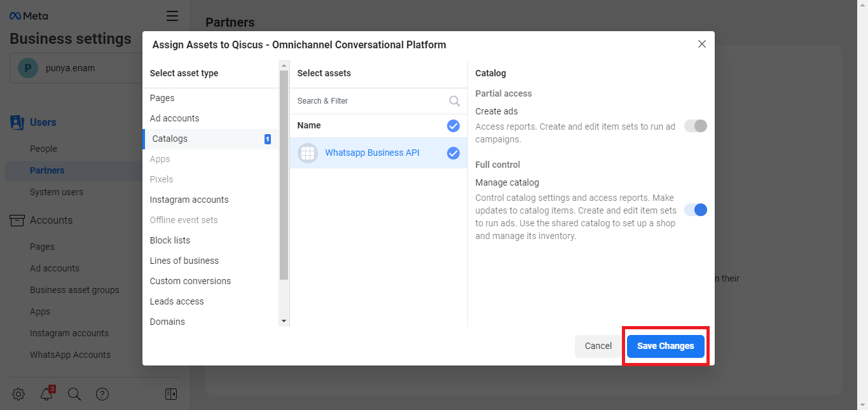The image size is (868, 410).
Task: Click the disabled Apps asset type
Action: click(x=160, y=159)
